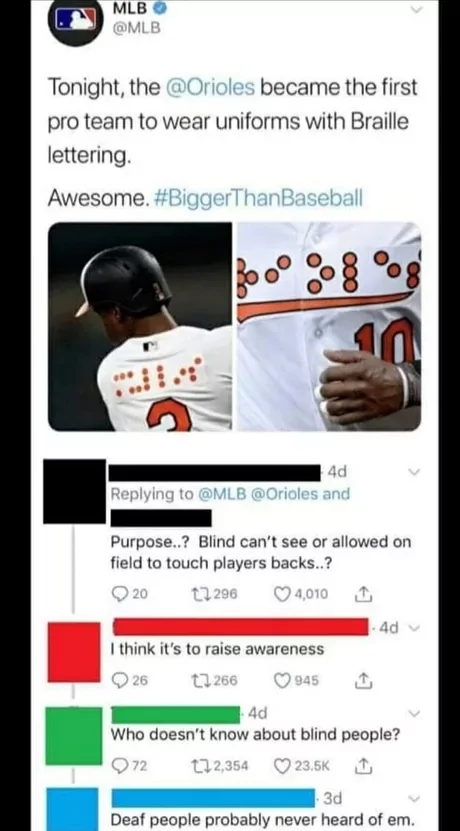Expand the MLB tweet options chevron
Image resolution: width=460 pixels, height=831 pixels.
[418, 10]
